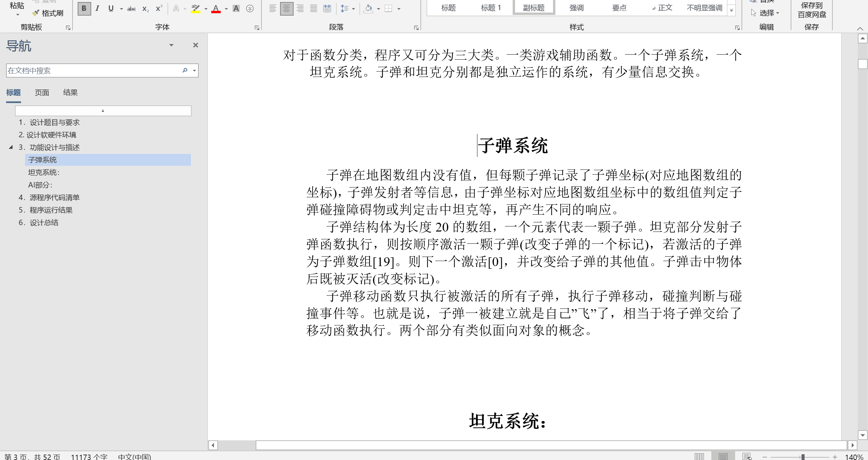Click the enclosed character icon
868x460 pixels.
coord(250,8)
